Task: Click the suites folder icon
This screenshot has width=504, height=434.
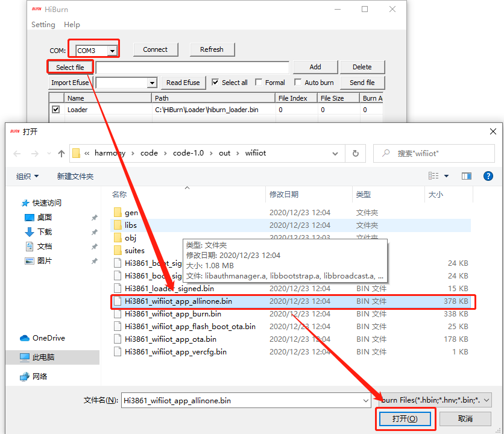Action: pos(118,250)
